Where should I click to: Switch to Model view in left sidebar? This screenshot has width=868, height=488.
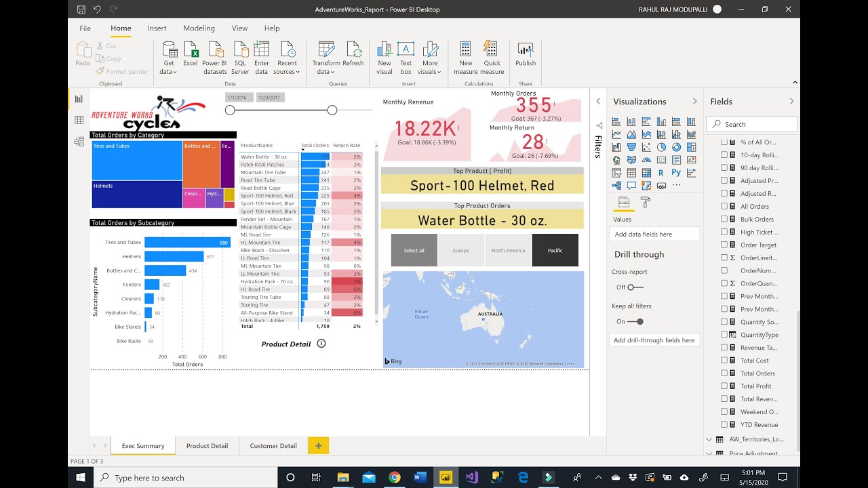[x=79, y=142]
